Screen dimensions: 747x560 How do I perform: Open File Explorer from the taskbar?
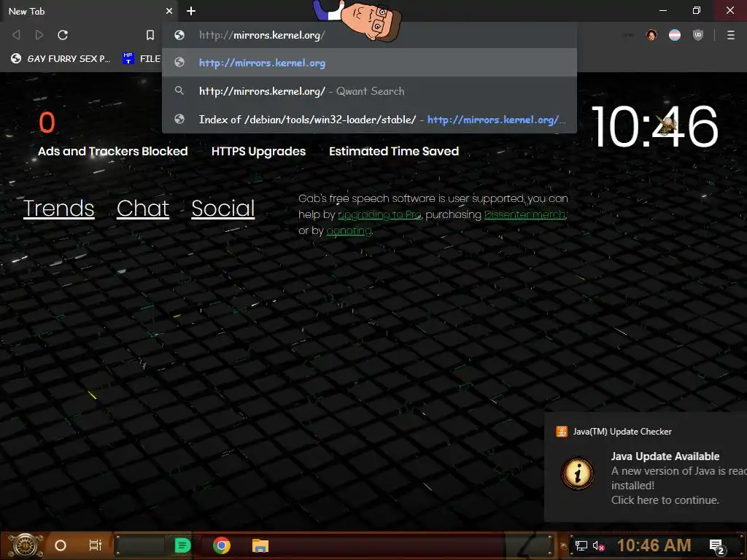(260, 545)
